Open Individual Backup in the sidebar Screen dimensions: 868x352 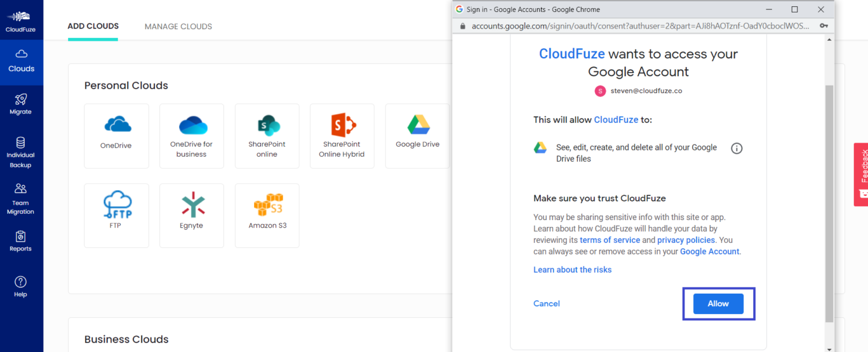(20, 152)
